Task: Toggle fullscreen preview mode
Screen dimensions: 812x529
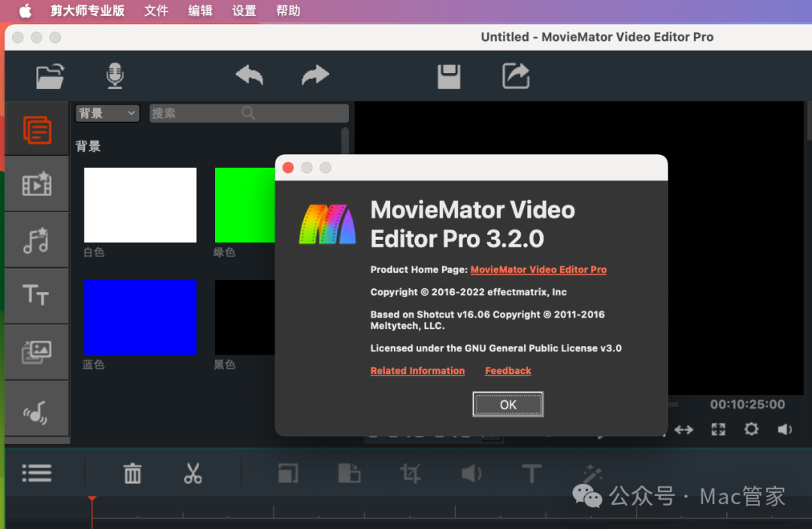Action: pos(718,429)
